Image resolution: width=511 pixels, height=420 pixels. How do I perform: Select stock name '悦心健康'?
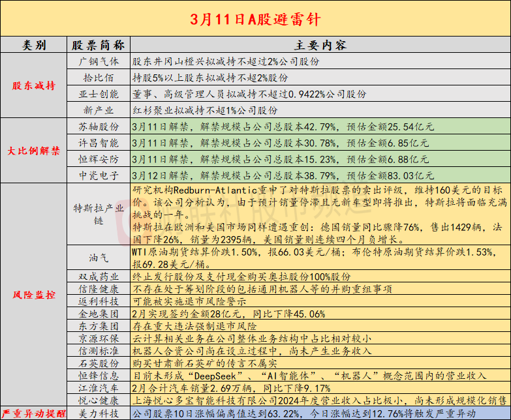(99, 400)
